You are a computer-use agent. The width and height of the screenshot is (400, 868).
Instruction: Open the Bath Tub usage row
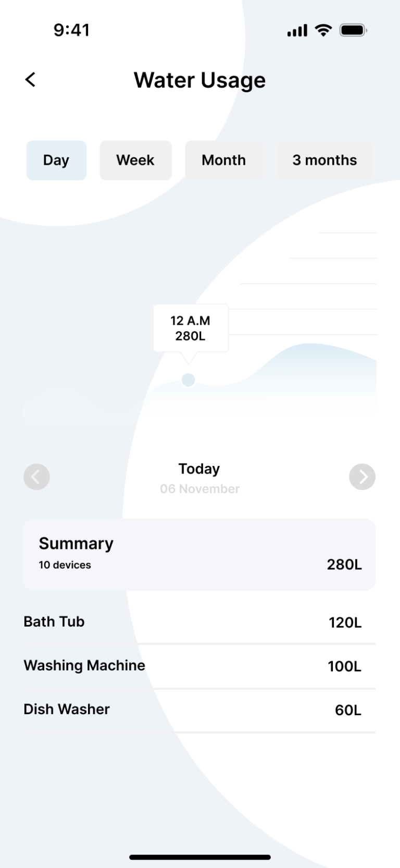point(199,622)
